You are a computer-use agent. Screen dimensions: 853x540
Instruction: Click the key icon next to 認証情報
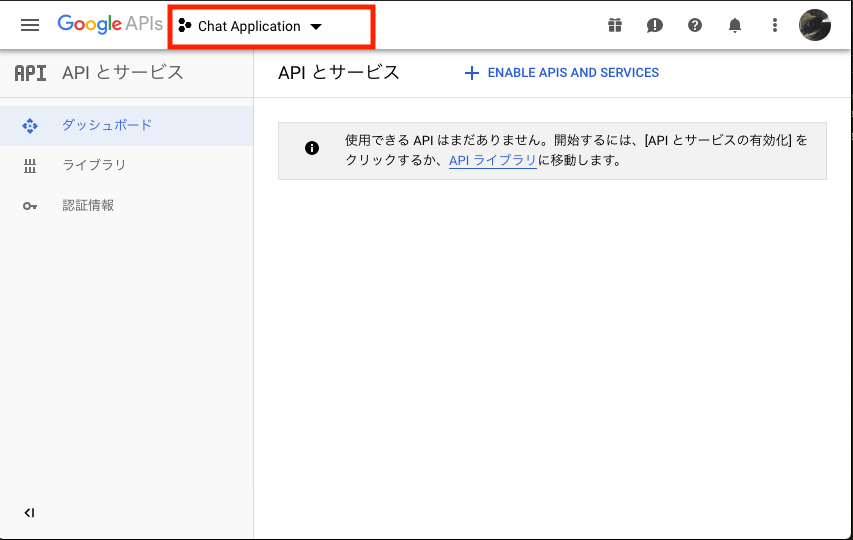pyautogui.click(x=30, y=206)
